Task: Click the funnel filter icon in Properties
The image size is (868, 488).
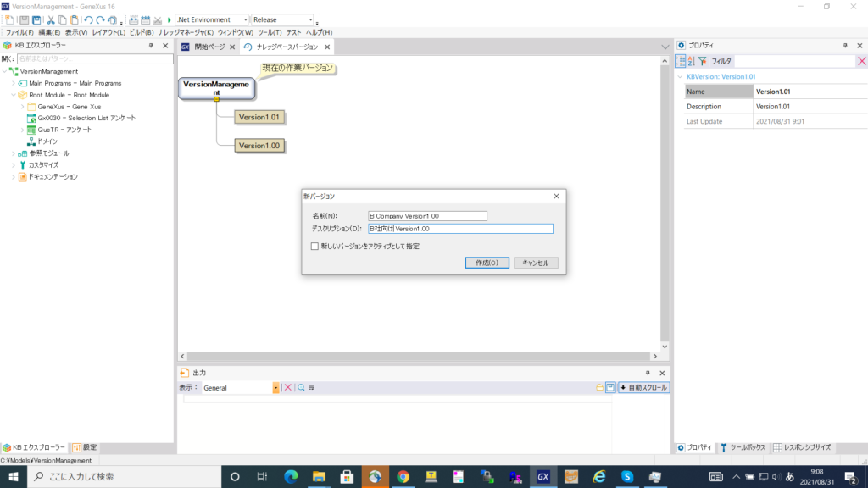Action: 703,61
